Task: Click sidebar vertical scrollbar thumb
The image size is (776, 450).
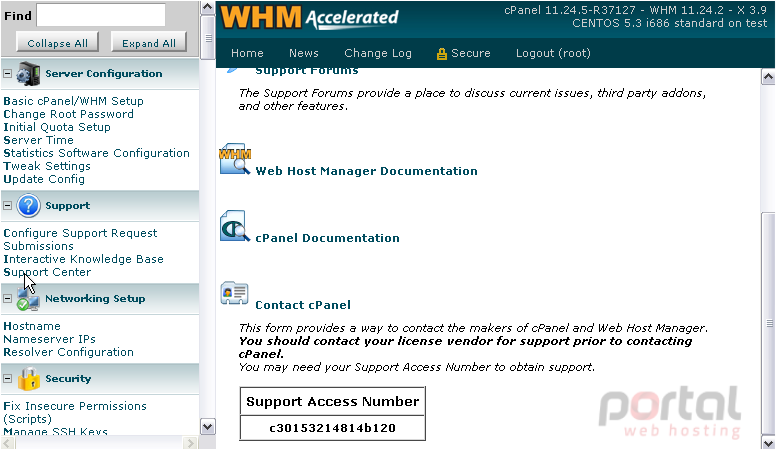Action: pyautogui.click(x=208, y=37)
